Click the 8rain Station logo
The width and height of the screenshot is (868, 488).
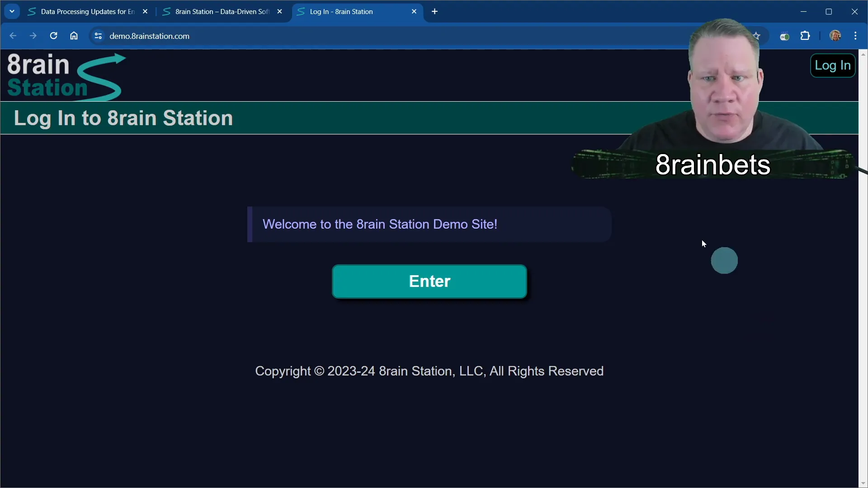point(66,76)
